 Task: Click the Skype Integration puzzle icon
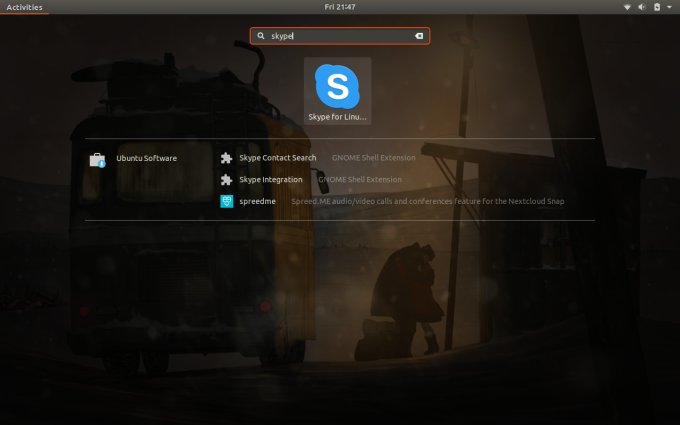coord(226,180)
